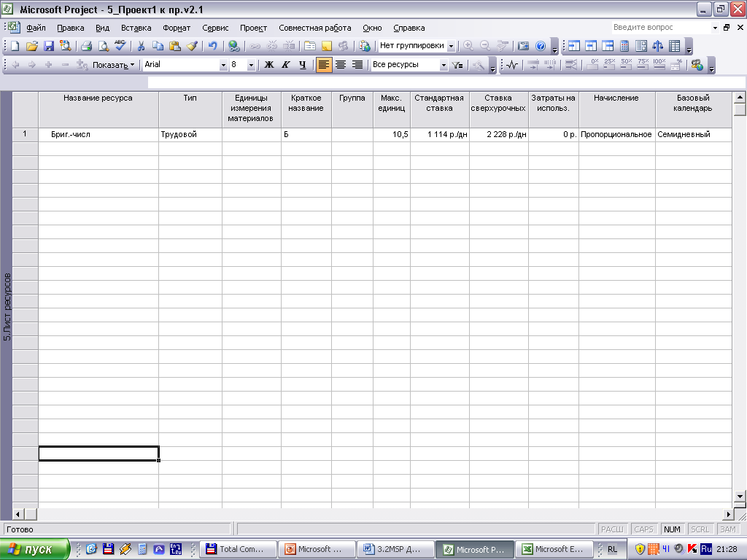Click the file search icon next to Save
This screenshot has width=747, height=560.
pos(65,46)
